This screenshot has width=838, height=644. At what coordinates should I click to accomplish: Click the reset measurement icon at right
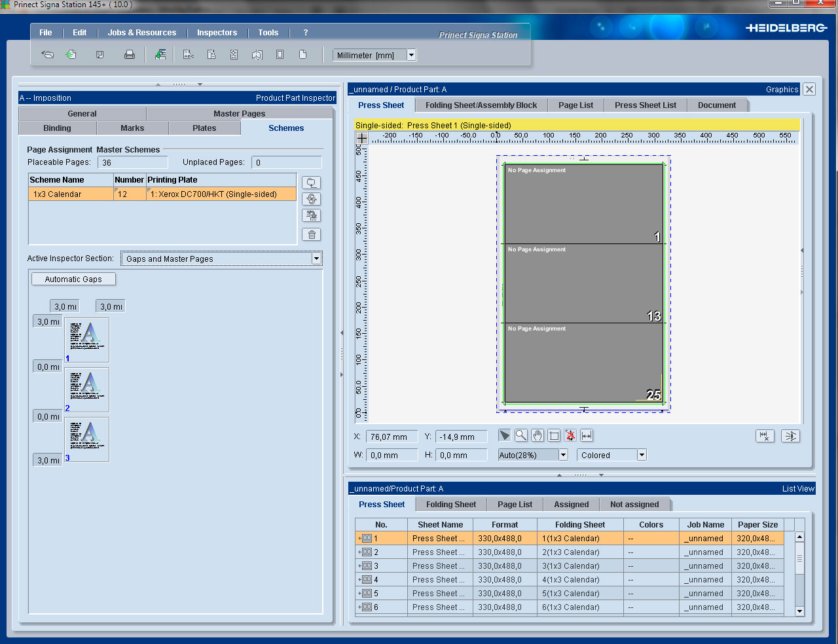click(x=765, y=436)
